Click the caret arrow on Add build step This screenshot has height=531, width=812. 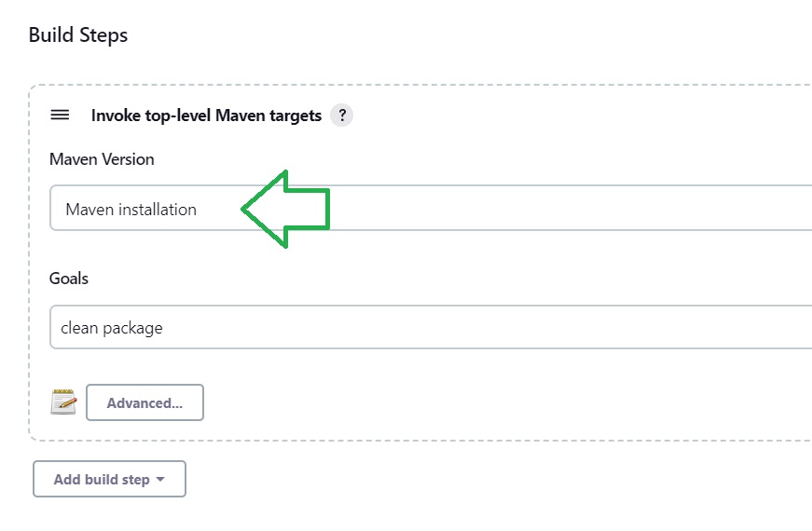pyautogui.click(x=160, y=479)
